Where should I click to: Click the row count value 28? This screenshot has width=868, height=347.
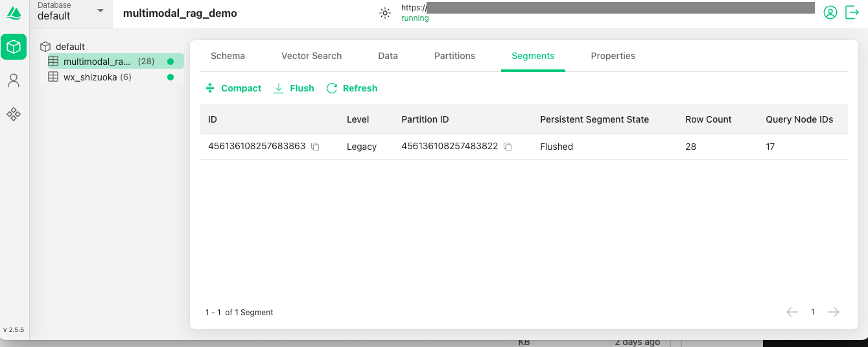(691, 147)
